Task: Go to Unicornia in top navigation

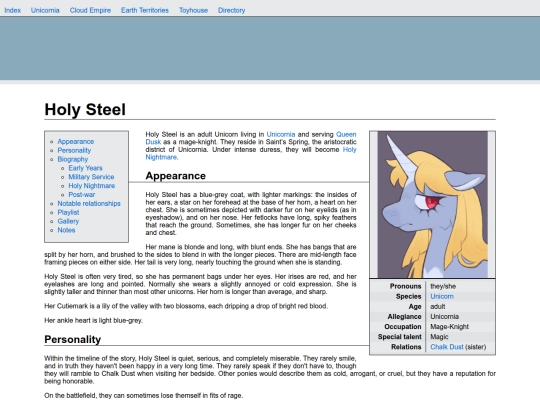Action: [x=45, y=10]
